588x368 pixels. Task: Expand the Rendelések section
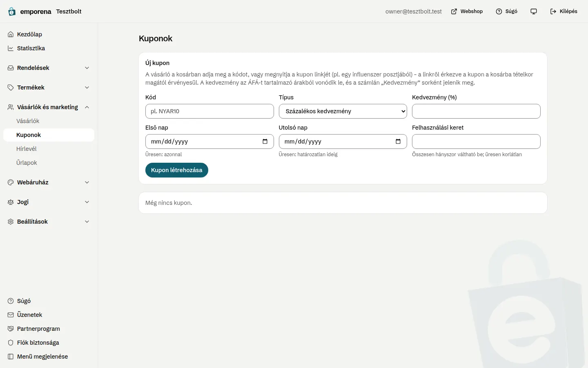pyautogui.click(x=49, y=68)
